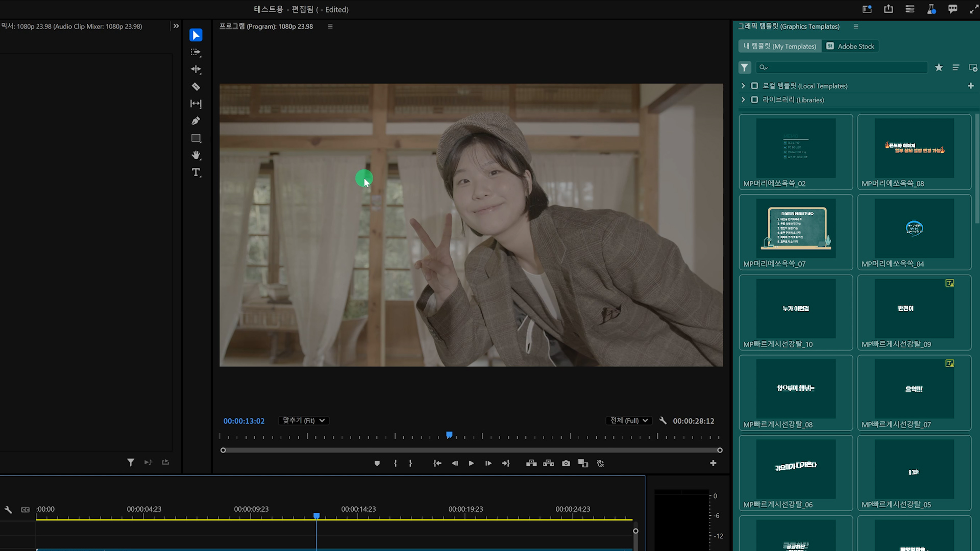Select the Pen tool

pyautogui.click(x=196, y=121)
